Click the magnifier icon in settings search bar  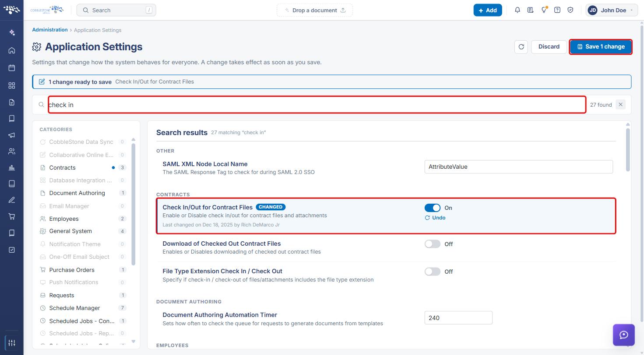coord(42,105)
